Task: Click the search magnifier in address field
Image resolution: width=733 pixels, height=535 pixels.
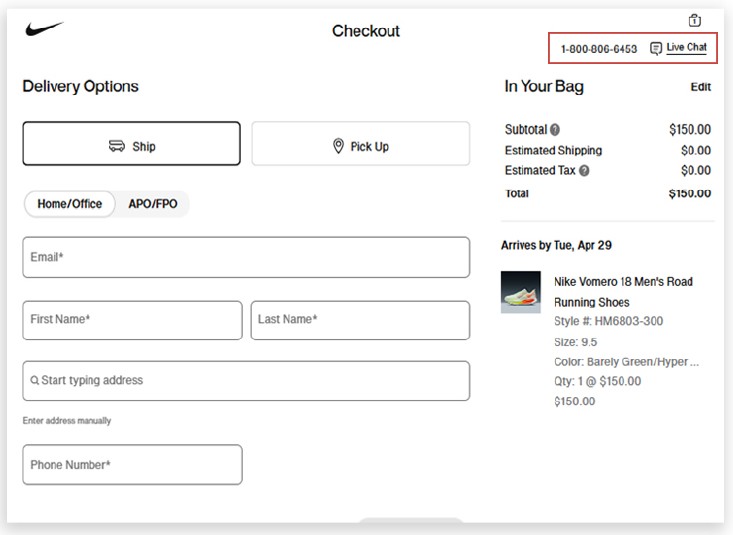Action: click(x=35, y=380)
